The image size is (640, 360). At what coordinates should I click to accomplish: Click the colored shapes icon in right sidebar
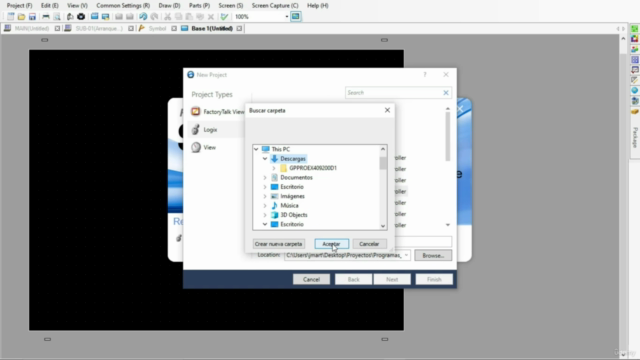[635, 49]
